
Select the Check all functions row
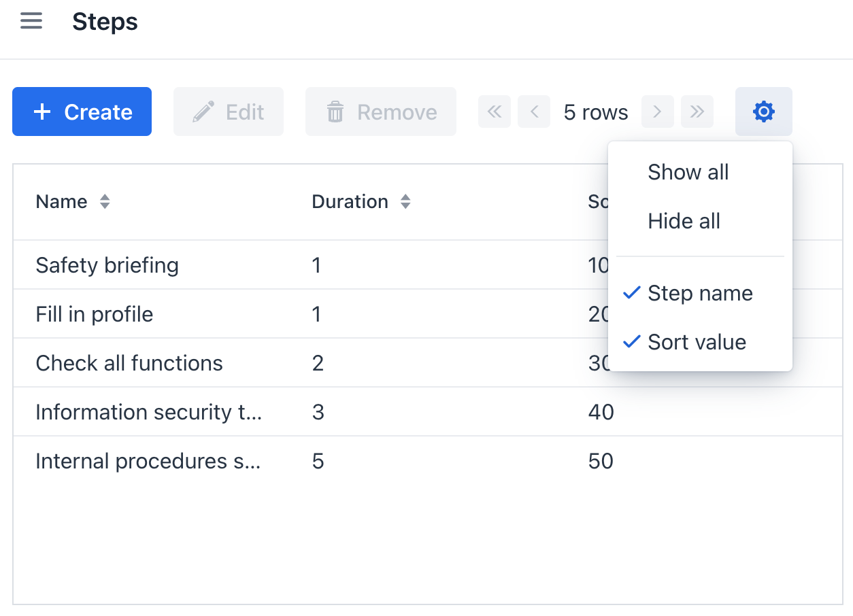tap(129, 363)
